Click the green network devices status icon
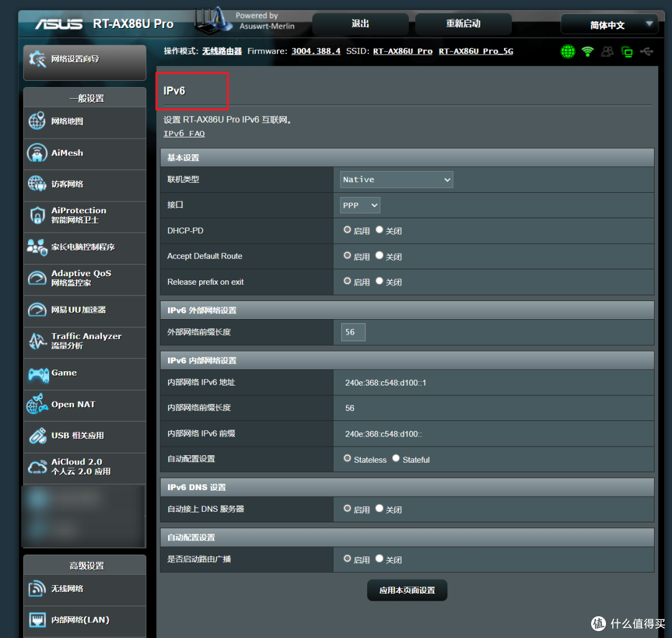Image resolution: width=672 pixels, height=638 pixels. coord(627,52)
